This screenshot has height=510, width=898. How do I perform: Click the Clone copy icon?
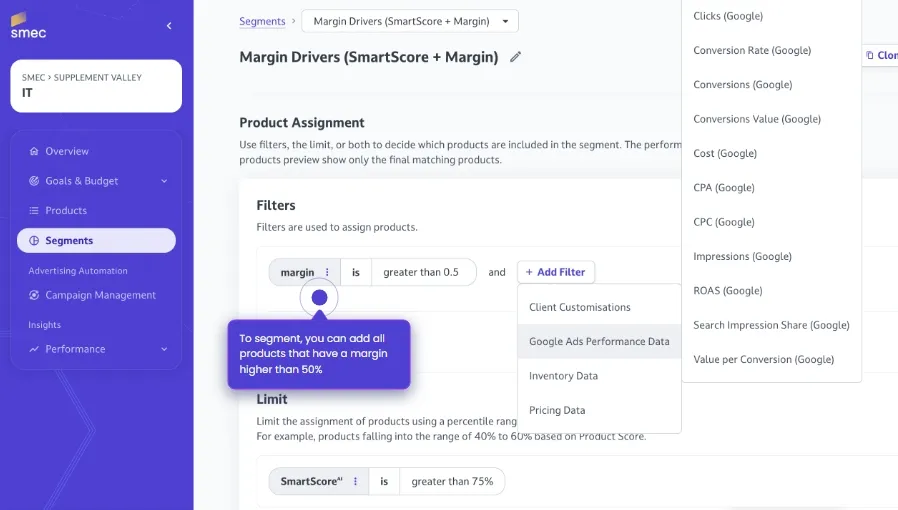tap(870, 55)
